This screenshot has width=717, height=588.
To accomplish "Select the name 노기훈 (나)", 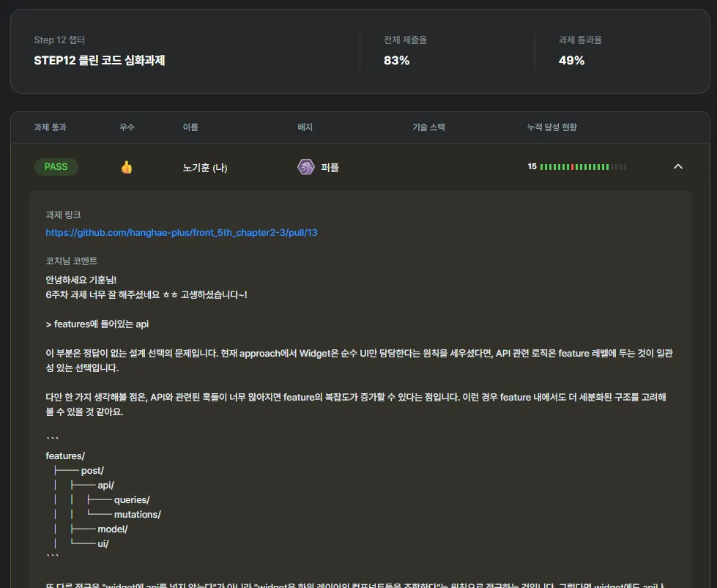I will pos(205,168).
